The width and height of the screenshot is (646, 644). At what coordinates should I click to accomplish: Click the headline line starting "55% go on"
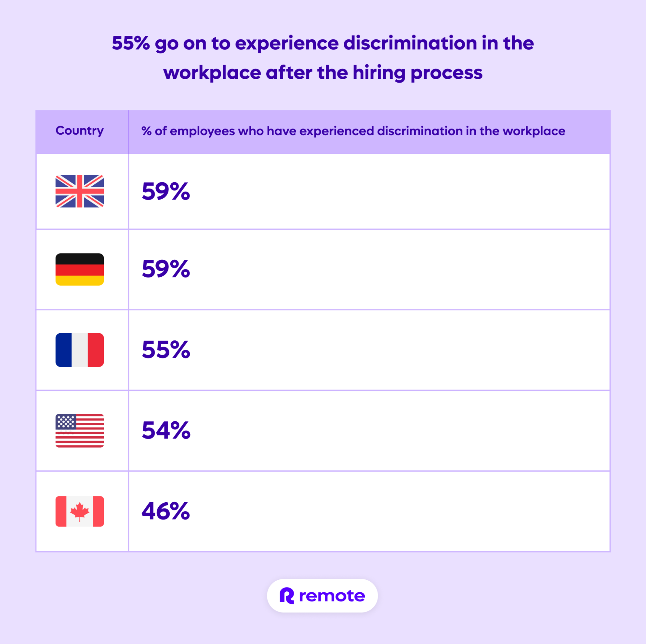pyautogui.click(x=323, y=44)
